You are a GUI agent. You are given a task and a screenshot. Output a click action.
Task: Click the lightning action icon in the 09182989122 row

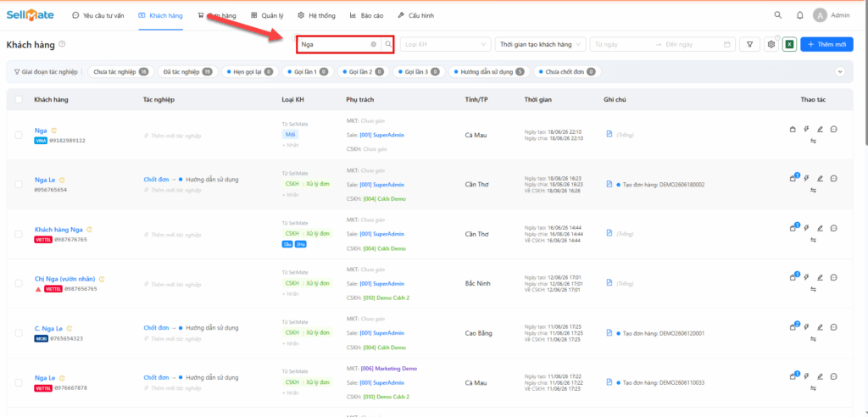(806, 129)
